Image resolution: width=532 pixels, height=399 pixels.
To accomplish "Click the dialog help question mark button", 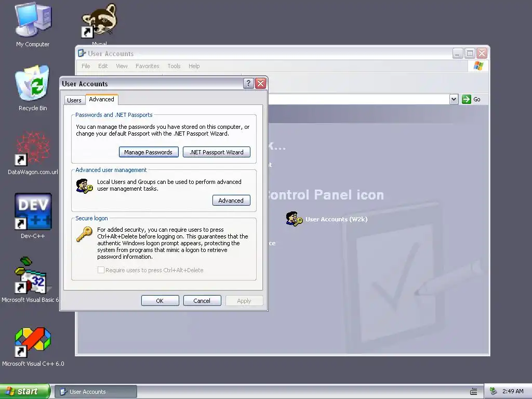I will point(248,83).
